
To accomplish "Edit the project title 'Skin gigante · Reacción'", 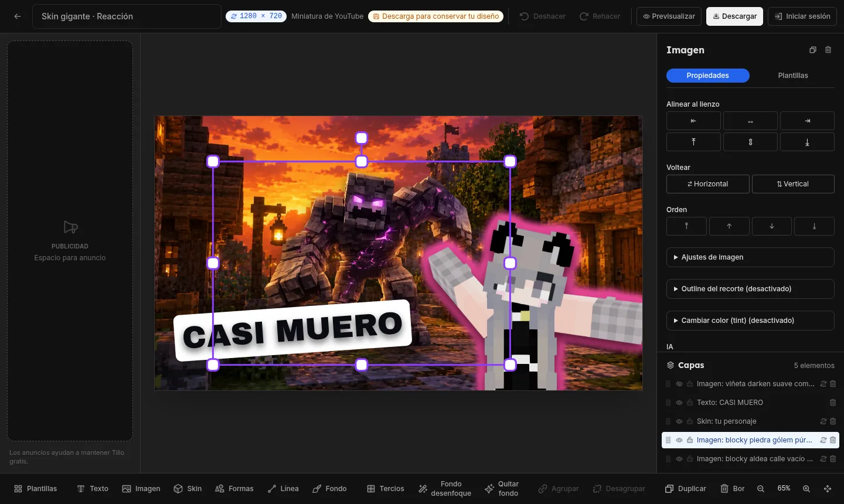I will (x=127, y=16).
